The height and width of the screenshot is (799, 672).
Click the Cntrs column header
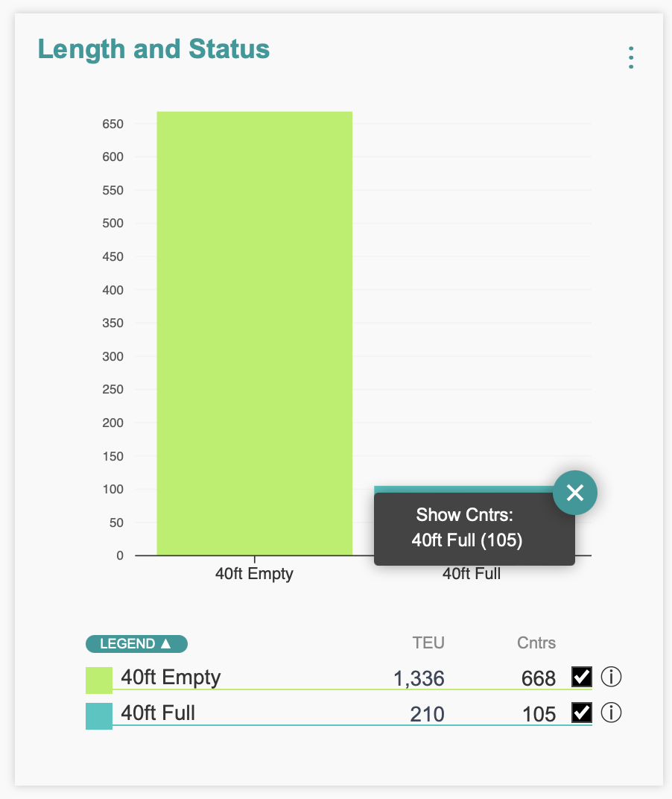536,642
